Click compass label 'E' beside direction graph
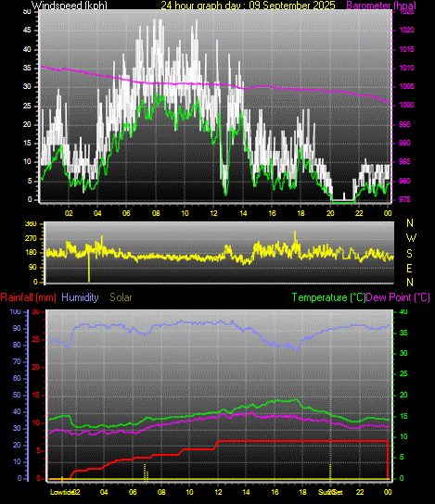 409,268
